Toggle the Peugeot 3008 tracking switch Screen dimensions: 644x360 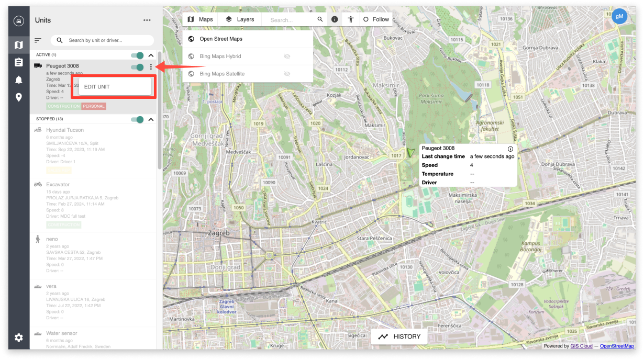click(137, 67)
